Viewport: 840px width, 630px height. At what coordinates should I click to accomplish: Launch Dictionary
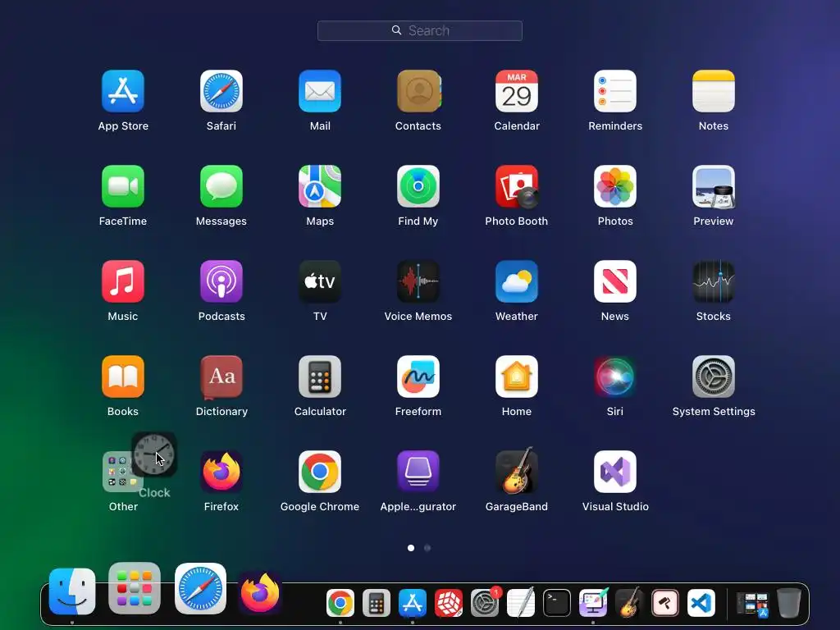(221, 377)
